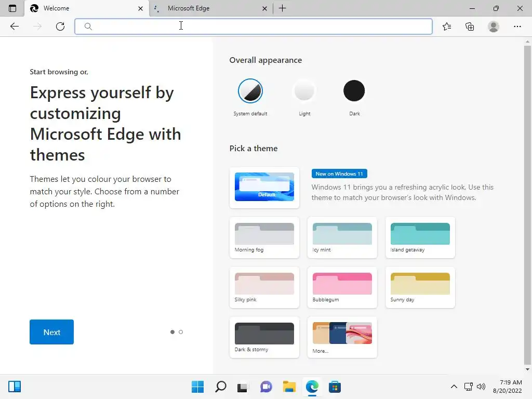
Task: Close the Microsoft Edge tab
Action: click(264, 8)
